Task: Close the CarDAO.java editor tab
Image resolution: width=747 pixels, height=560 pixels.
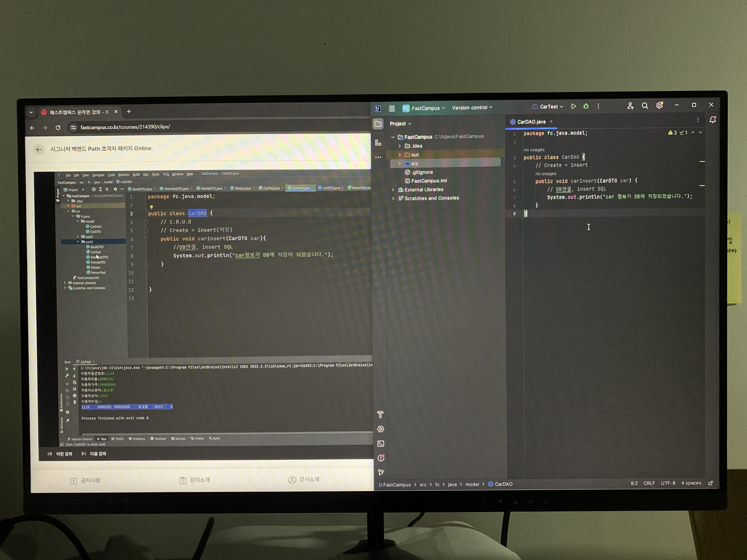Action: (551, 121)
